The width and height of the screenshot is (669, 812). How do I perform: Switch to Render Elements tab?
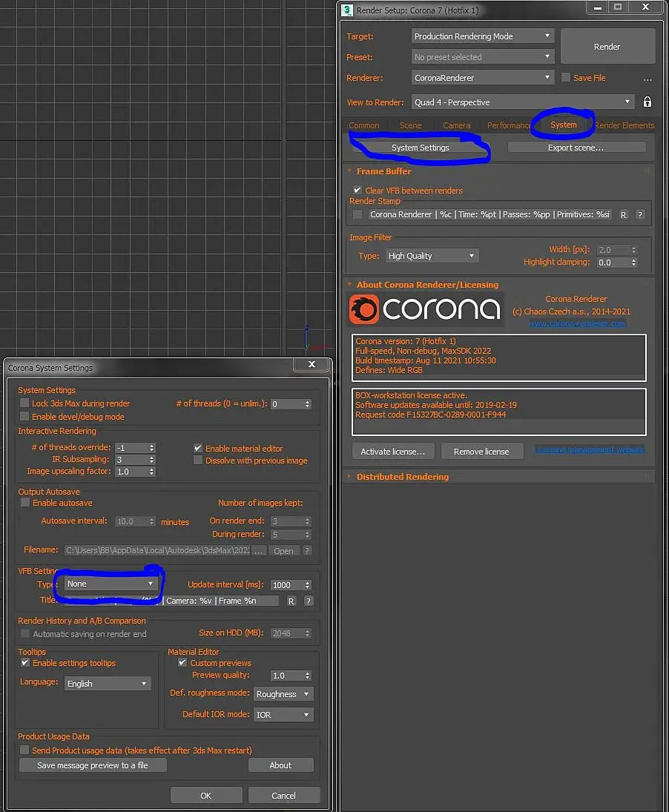624,125
